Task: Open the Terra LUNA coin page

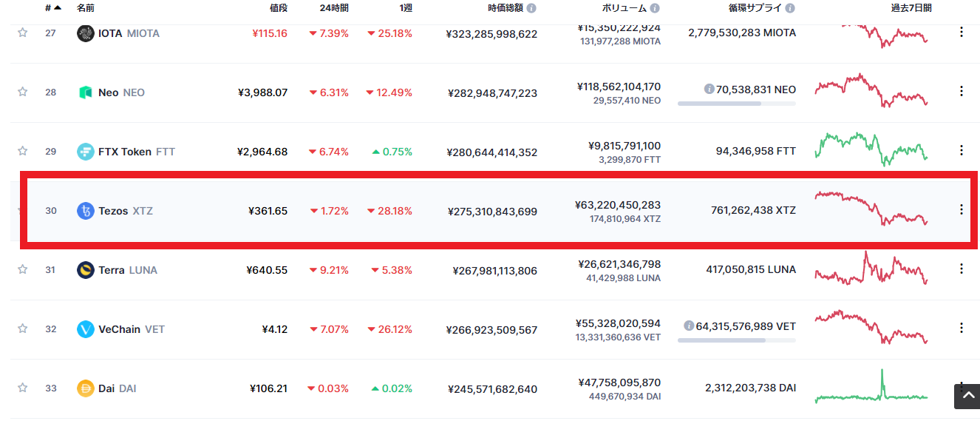Action: click(128, 270)
